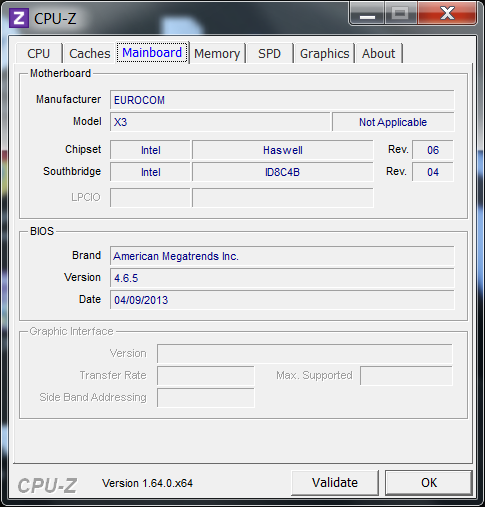Image resolution: width=485 pixels, height=507 pixels.
Task: Click the Southbridge vendor field Intel
Action: [150, 172]
